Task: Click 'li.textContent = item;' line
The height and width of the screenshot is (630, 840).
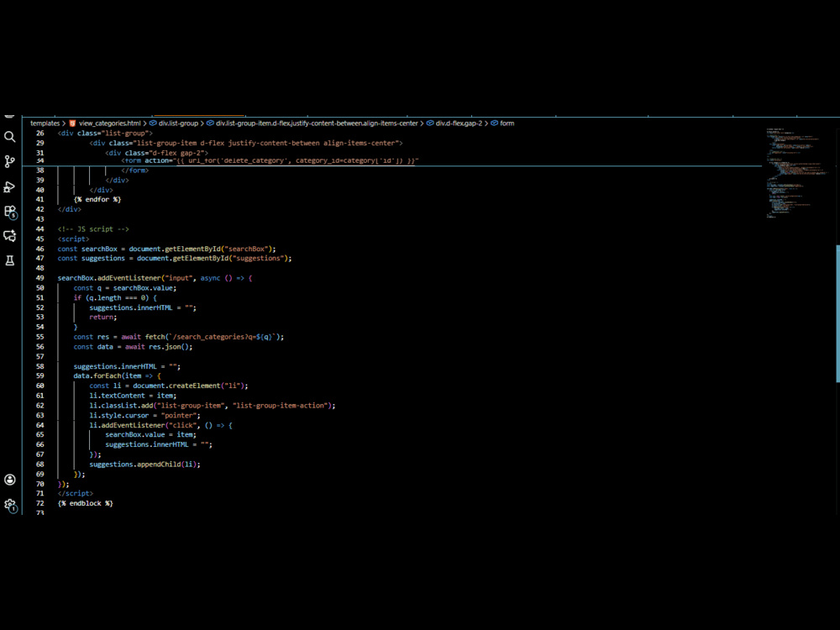Action: point(133,396)
